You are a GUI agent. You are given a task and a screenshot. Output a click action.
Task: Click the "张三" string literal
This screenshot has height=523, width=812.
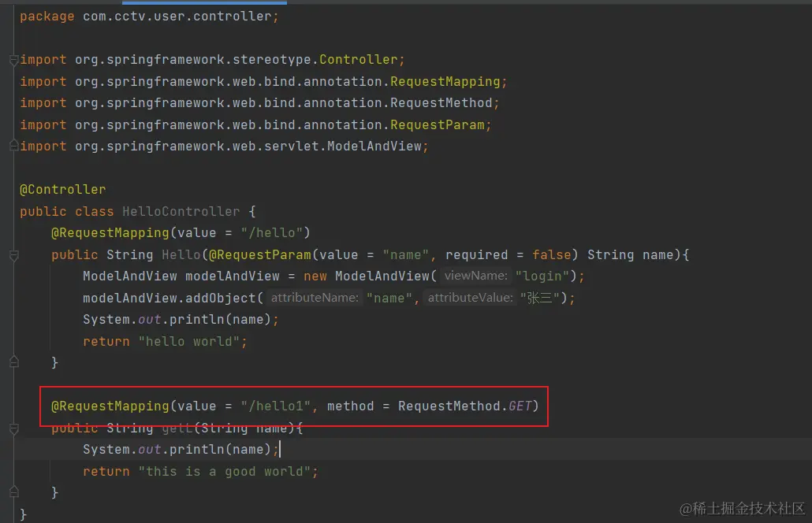pos(539,298)
